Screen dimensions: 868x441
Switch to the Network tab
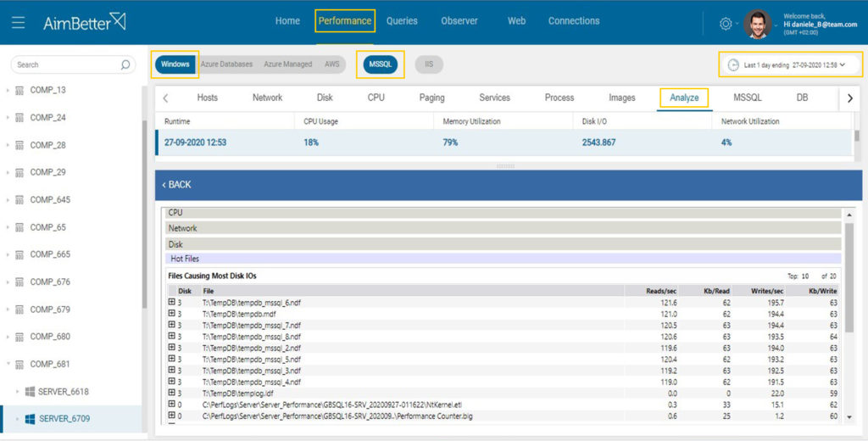coord(267,98)
